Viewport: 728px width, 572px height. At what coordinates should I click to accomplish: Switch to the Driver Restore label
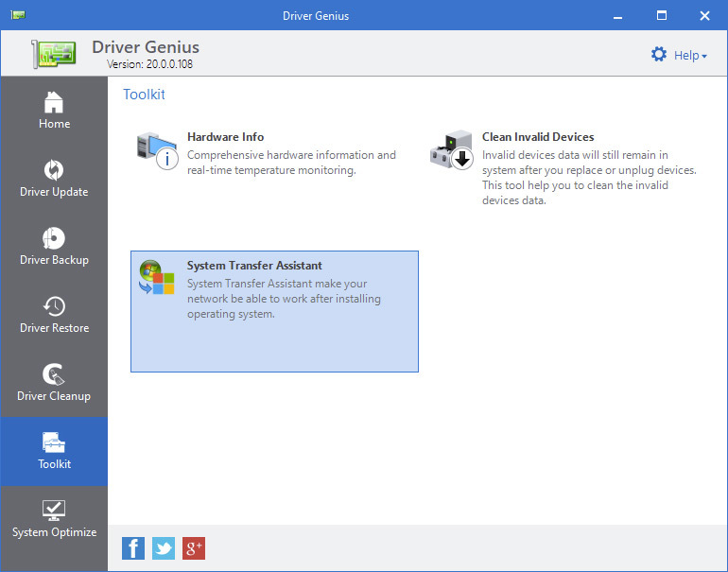pyautogui.click(x=54, y=328)
